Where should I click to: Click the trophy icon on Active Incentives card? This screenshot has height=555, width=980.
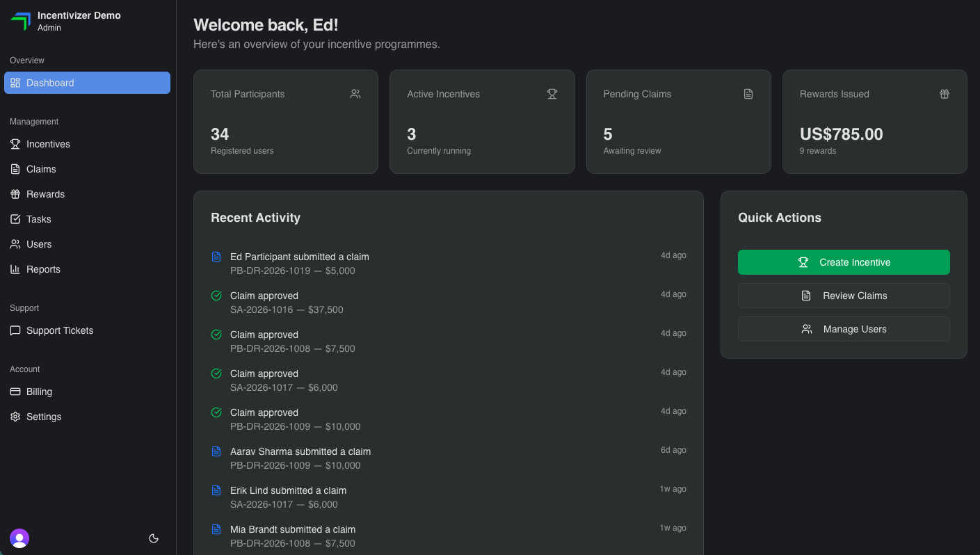click(x=552, y=94)
